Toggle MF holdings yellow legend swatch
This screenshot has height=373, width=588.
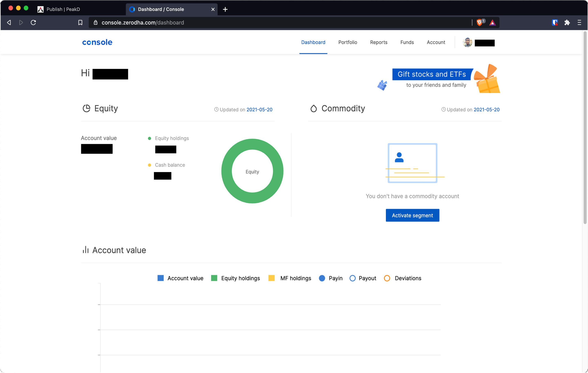pos(271,278)
